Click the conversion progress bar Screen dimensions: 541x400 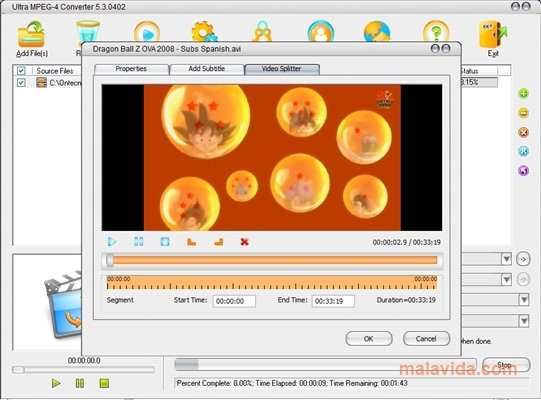pyautogui.click(x=325, y=364)
